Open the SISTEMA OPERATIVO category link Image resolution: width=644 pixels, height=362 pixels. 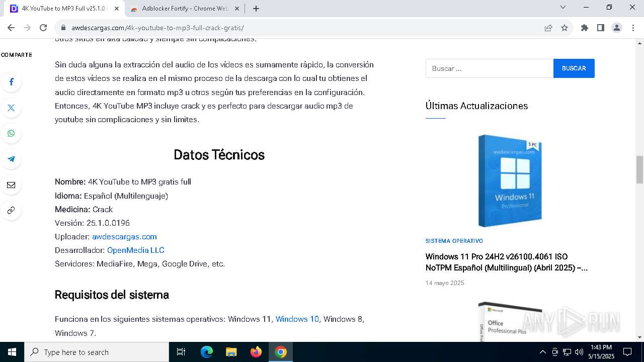[454, 241]
